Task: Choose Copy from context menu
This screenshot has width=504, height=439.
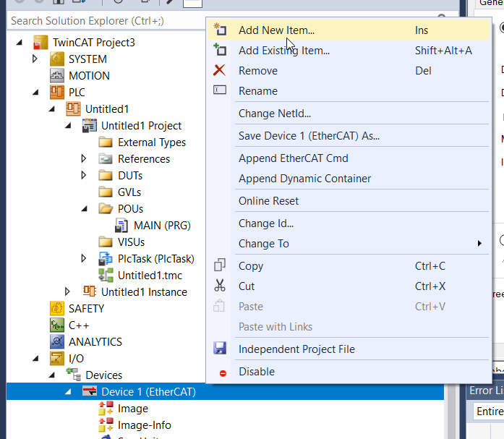Action: 349,266
